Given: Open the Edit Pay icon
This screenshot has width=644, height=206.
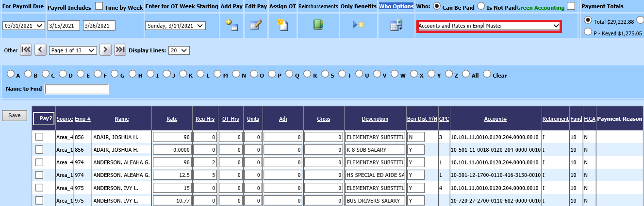Looking at the screenshot, I should pos(256,26).
